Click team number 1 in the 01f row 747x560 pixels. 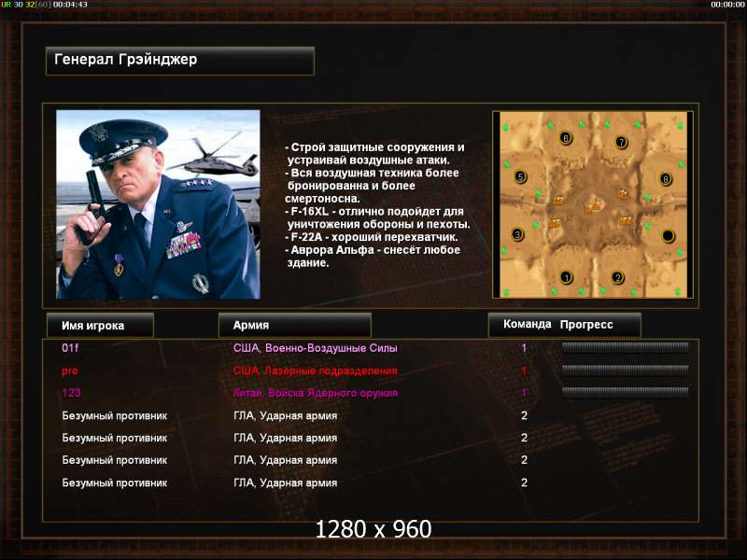(524, 348)
